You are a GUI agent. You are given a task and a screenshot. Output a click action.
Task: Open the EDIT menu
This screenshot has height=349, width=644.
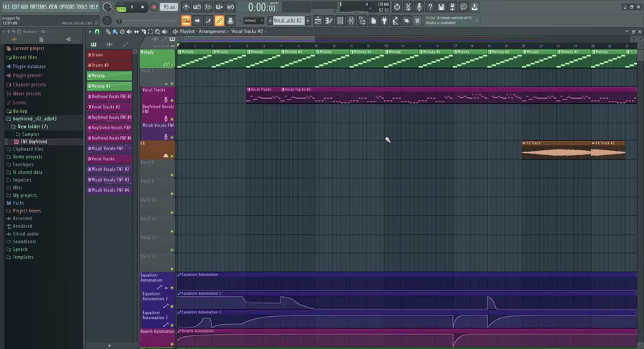click(16, 7)
